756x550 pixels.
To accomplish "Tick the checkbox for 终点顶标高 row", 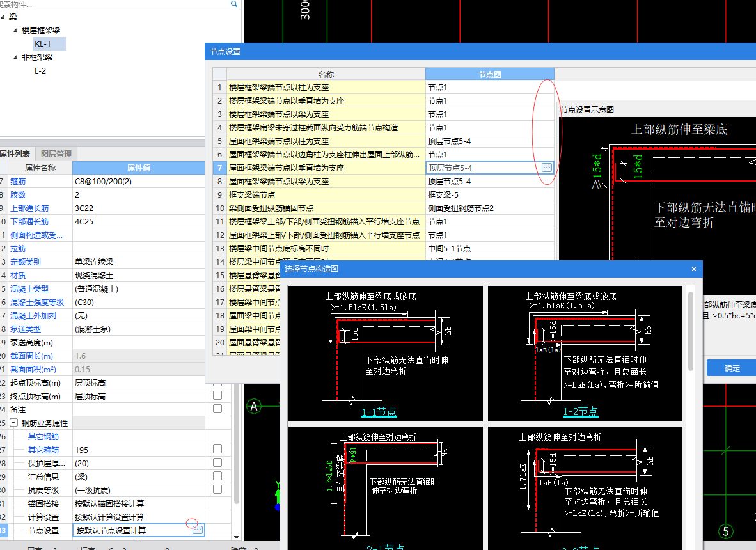I will (217, 396).
